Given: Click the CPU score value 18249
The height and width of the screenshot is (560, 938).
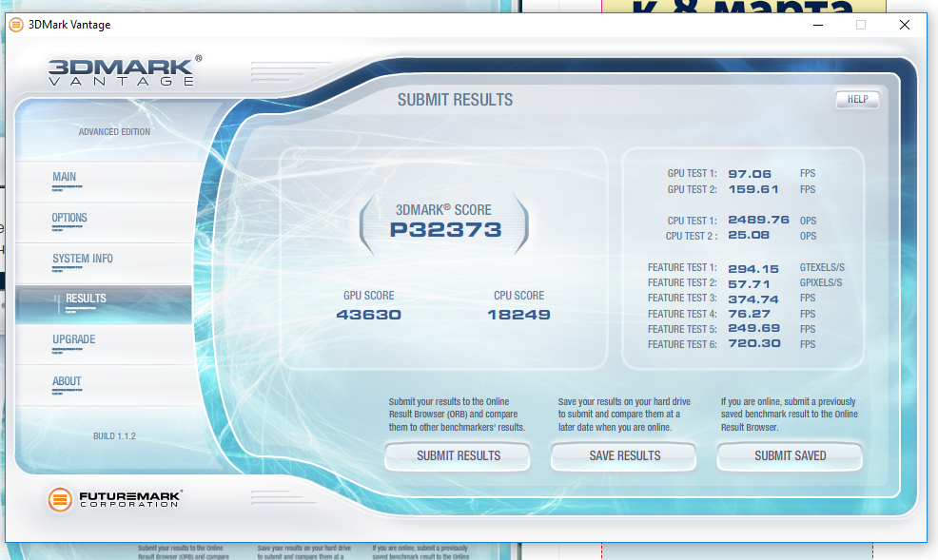Looking at the screenshot, I should coord(518,315).
